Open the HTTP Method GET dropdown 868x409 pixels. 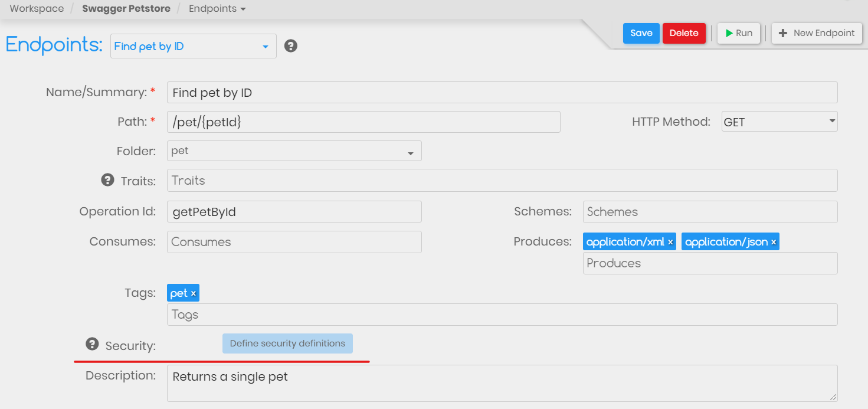(779, 122)
